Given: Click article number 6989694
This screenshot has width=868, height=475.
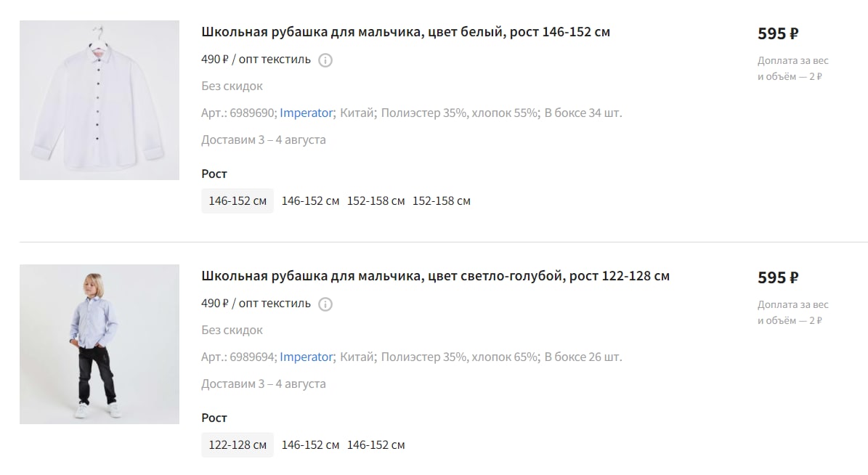Looking at the screenshot, I should click(253, 357).
